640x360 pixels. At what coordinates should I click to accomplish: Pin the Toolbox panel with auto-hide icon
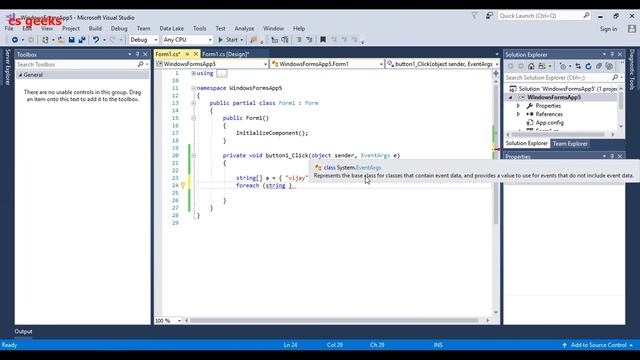click(x=138, y=54)
